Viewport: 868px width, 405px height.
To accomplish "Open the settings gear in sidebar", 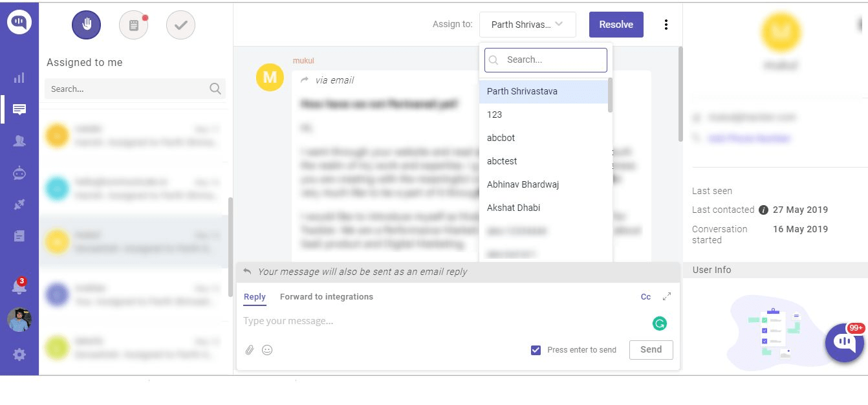I will tap(19, 354).
